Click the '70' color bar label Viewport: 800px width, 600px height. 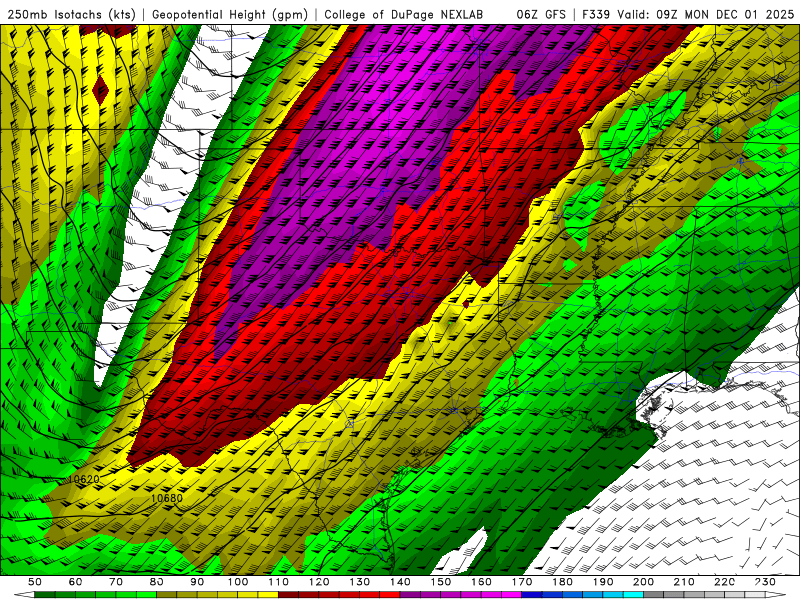point(116,582)
